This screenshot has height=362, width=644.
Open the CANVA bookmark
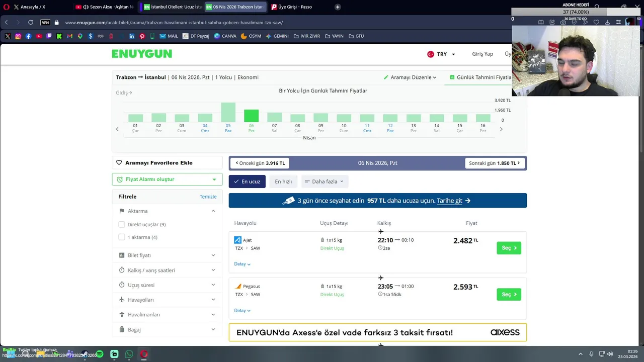225,36
